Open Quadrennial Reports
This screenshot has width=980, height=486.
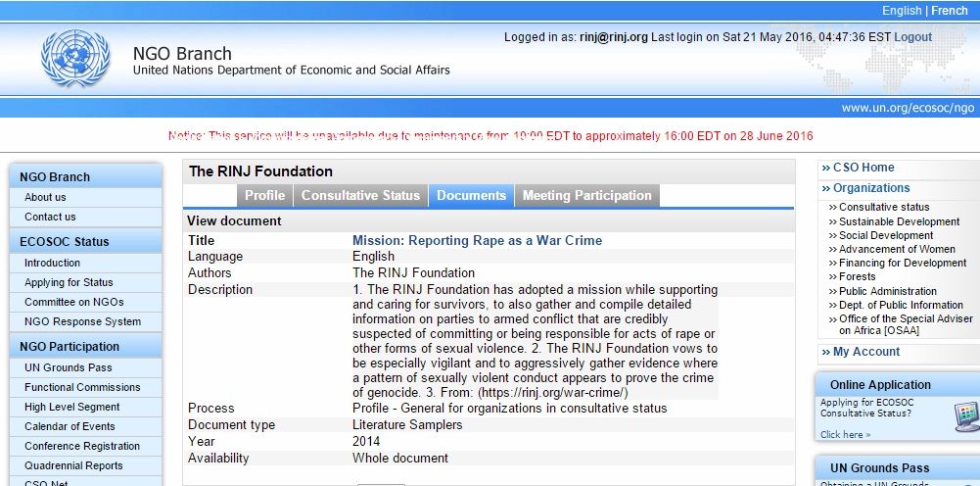(73, 465)
